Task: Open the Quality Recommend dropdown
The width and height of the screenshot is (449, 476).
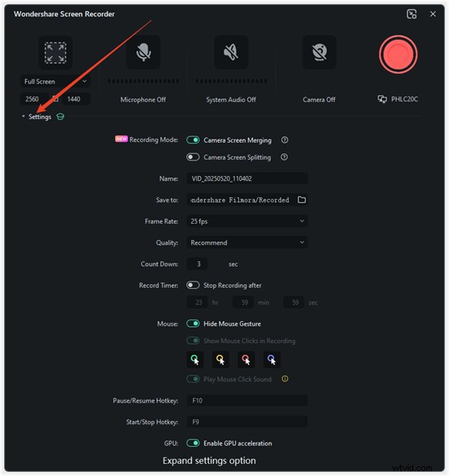Action: coord(247,242)
